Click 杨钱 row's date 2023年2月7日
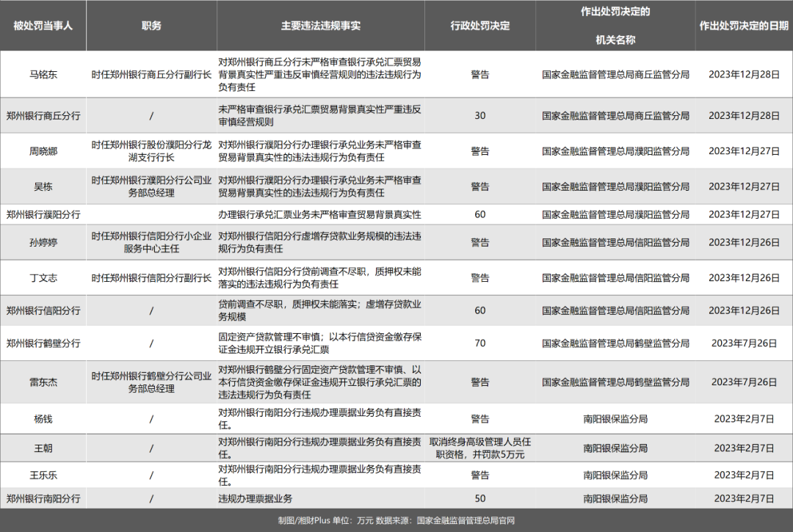 tap(744, 419)
